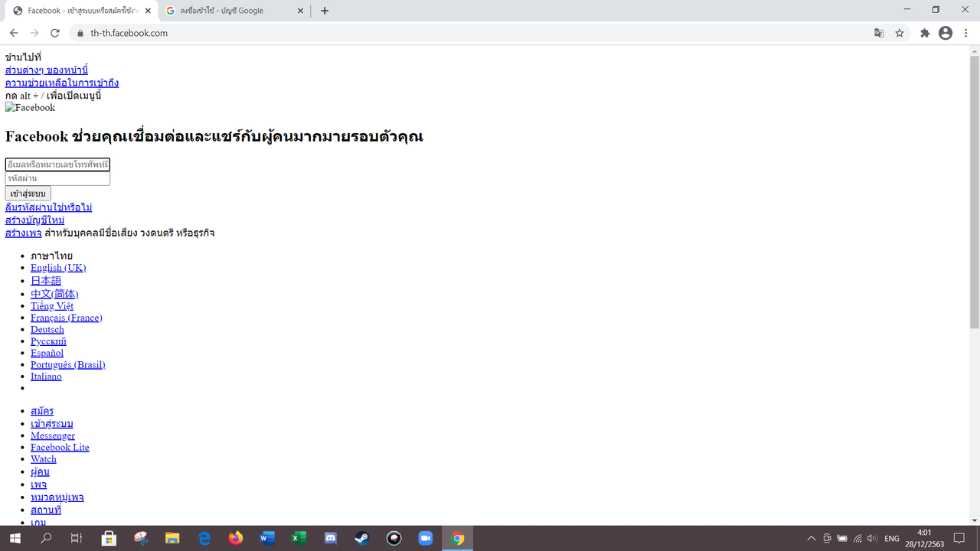This screenshot has width=980, height=551.
Task: Open Chrome's three-dot menu
Action: point(966,33)
